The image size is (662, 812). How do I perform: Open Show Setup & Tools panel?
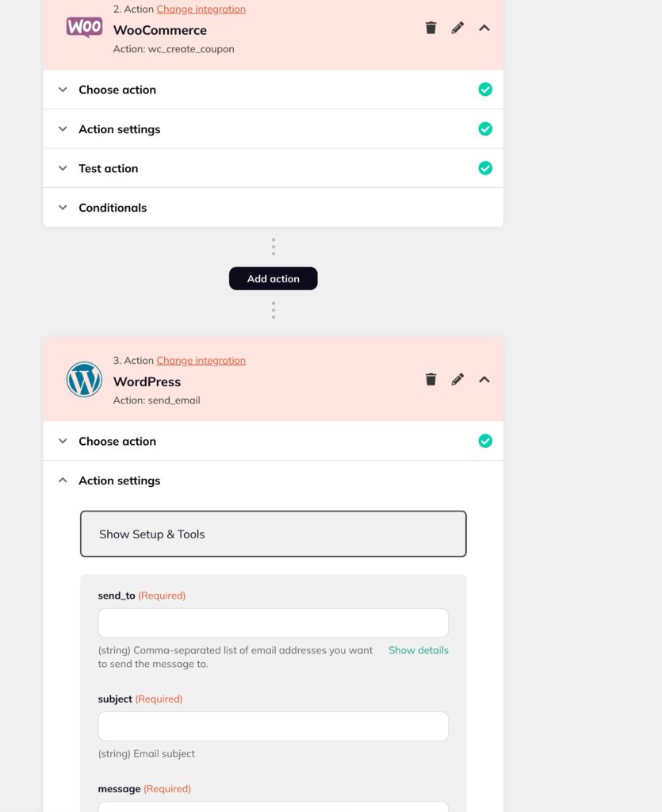pos(274,534)
